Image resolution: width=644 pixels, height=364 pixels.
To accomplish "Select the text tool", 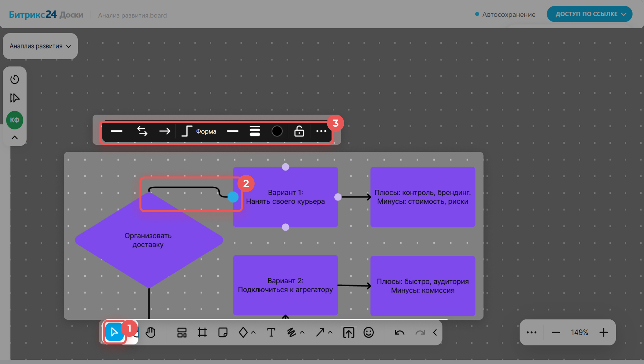I will tap(271, 332).
